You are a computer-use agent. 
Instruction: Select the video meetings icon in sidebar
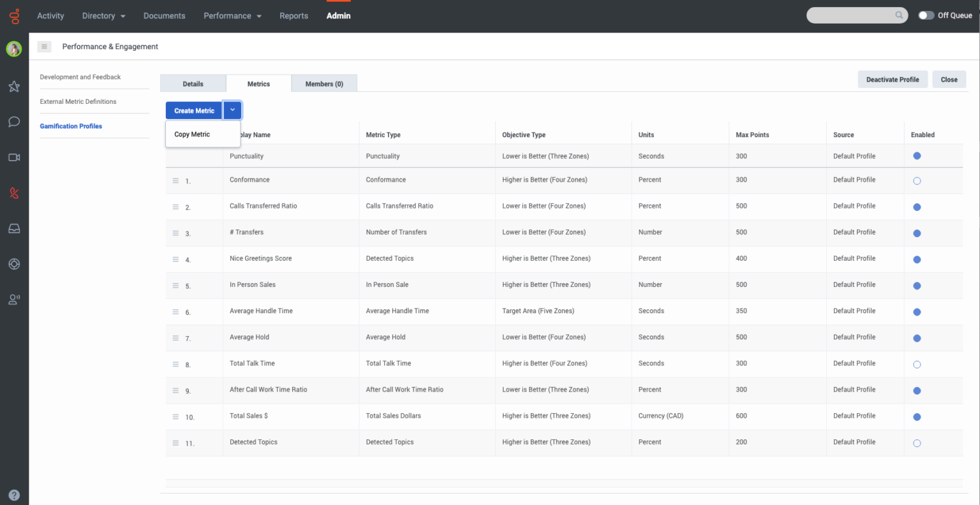click(14, 157)
